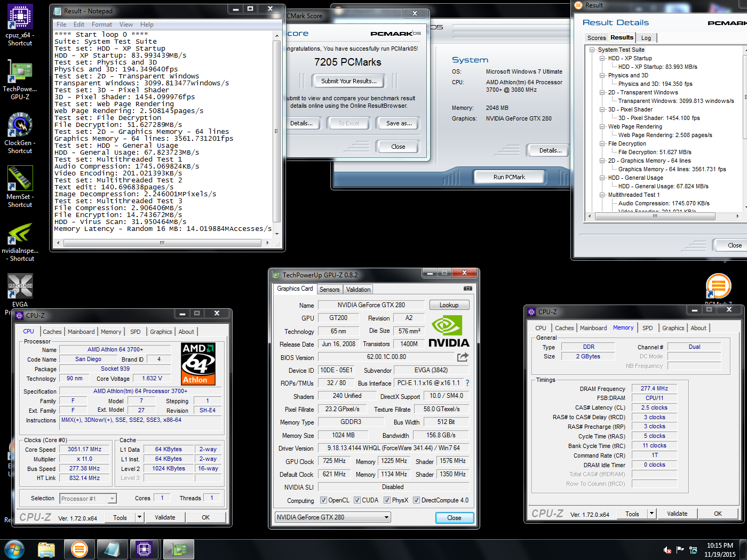Click the AMD Athlon 64 logo in CPU-Z

(198, 364)
